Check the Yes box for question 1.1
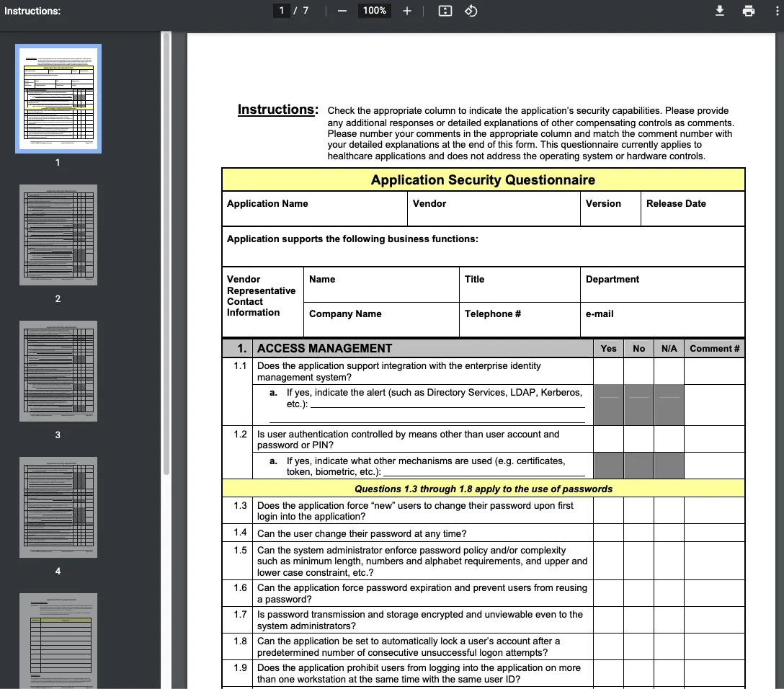This screenshot has height=689, width=784. tap(608, 370)
